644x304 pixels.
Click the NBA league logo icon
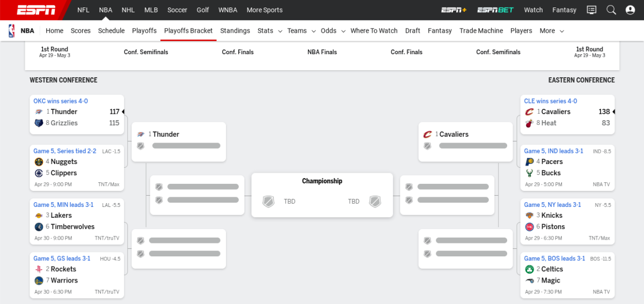click(x=12, y=31)
